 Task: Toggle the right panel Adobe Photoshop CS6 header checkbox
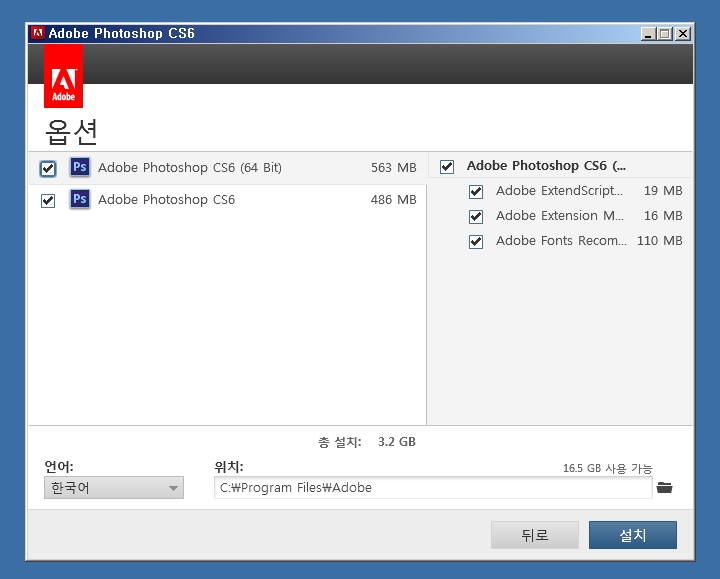[x=447, y=166]
